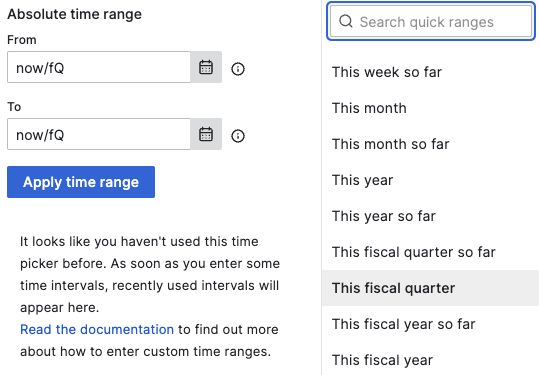Select the highlighted This fiscal quarter option
Viewport: 539px width, 375px height.
430,288
